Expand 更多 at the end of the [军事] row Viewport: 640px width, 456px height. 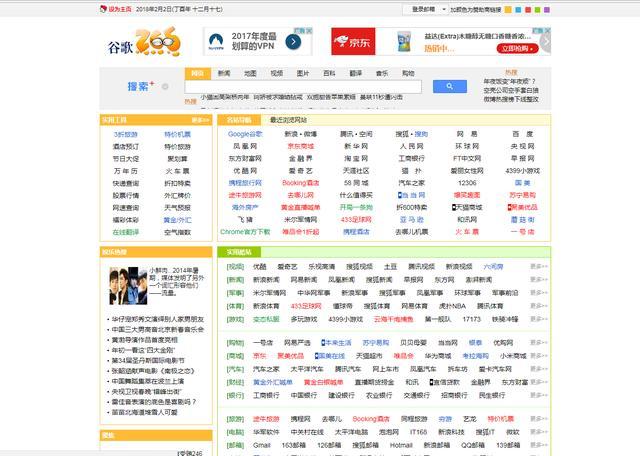point(539,293)
